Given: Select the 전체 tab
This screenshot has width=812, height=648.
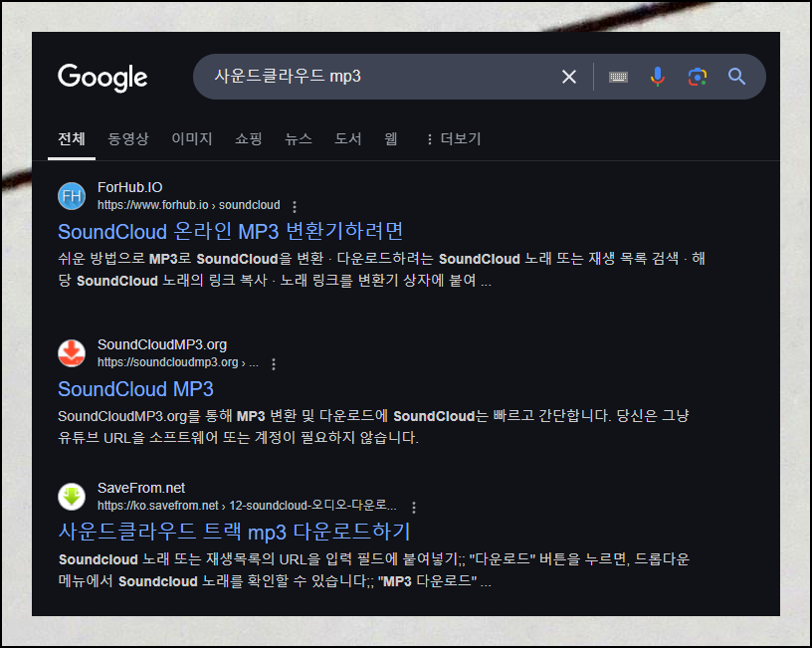Looking at the screenshot, I should pos(72,138).
